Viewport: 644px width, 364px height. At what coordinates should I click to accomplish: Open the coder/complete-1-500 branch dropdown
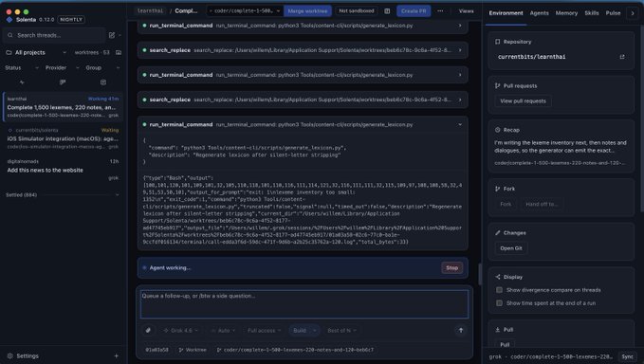pyautogui.click(x=245, y=11)
